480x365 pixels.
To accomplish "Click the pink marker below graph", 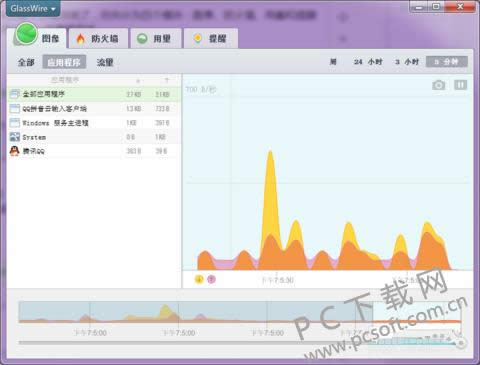I will [x=211, y=279].
